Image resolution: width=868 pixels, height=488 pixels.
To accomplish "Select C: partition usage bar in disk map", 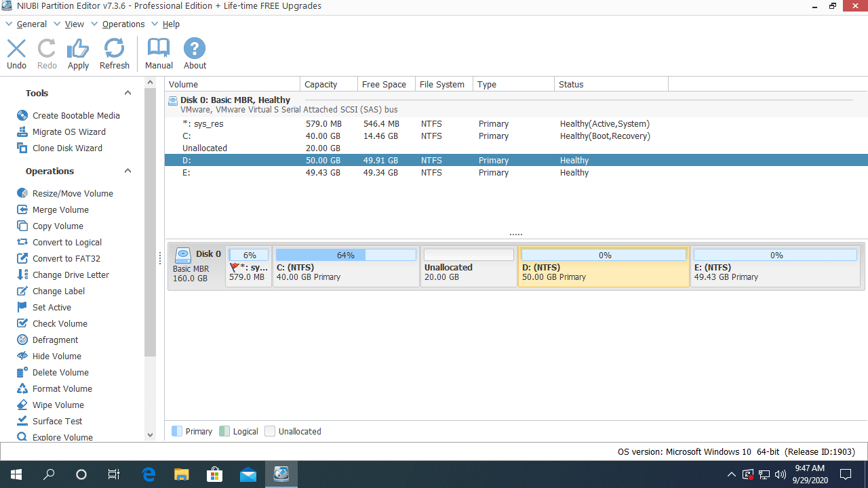I will (346, 256).
